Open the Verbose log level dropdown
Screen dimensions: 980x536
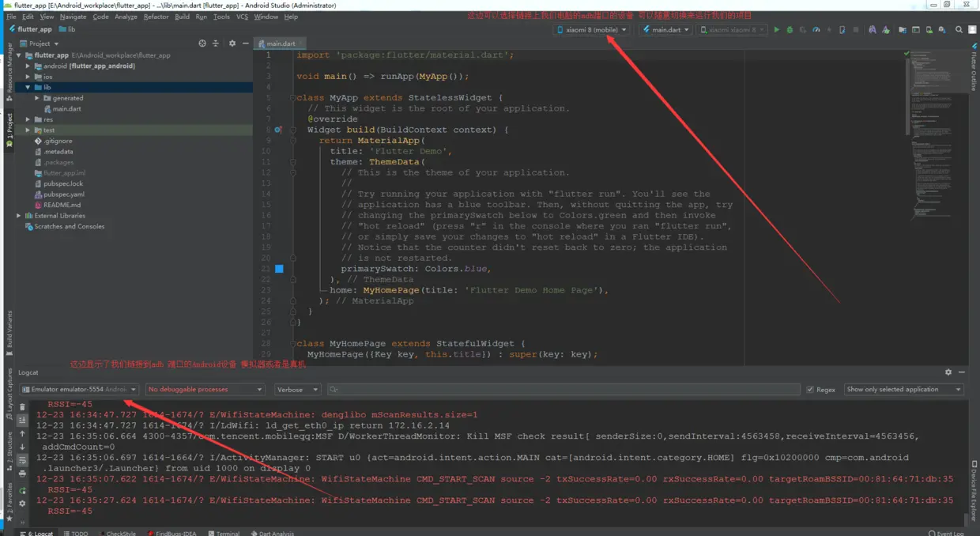click(297, 390)
